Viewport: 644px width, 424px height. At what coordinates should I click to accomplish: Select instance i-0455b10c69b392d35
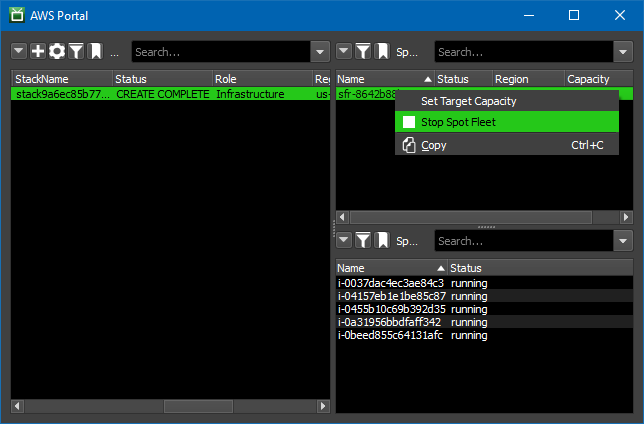coord(484,309)
